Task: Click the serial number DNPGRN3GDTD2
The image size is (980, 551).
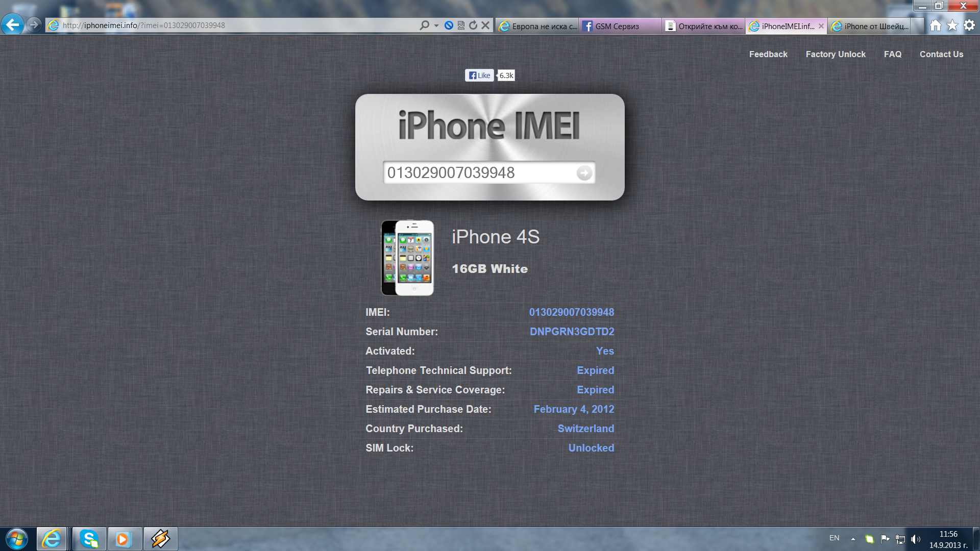Action: pos(572,332)
